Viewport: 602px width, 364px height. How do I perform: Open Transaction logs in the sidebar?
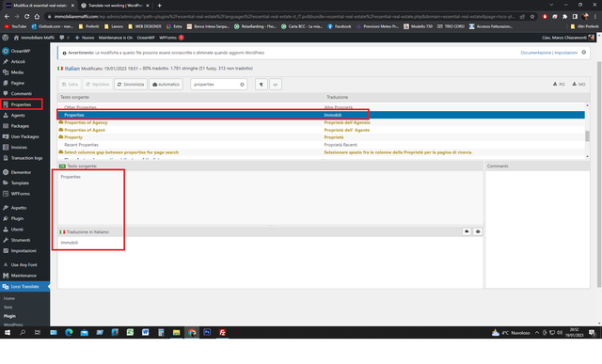pyautogui.click(x=26, y=158)
